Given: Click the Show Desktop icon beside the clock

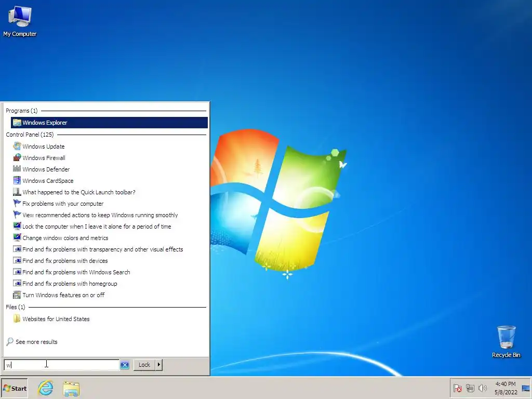Looking at the screenshot, I should 526,389.
